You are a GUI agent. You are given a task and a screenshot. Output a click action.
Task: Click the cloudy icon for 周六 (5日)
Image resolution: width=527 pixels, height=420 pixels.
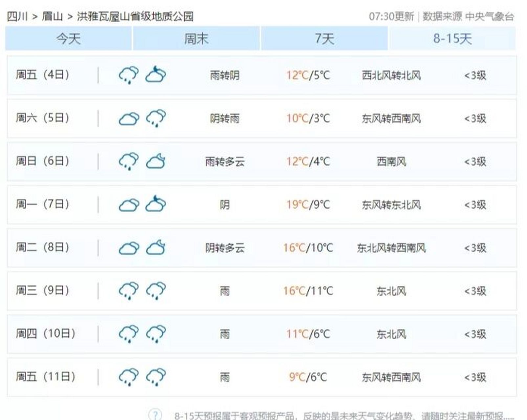(128, 118)
